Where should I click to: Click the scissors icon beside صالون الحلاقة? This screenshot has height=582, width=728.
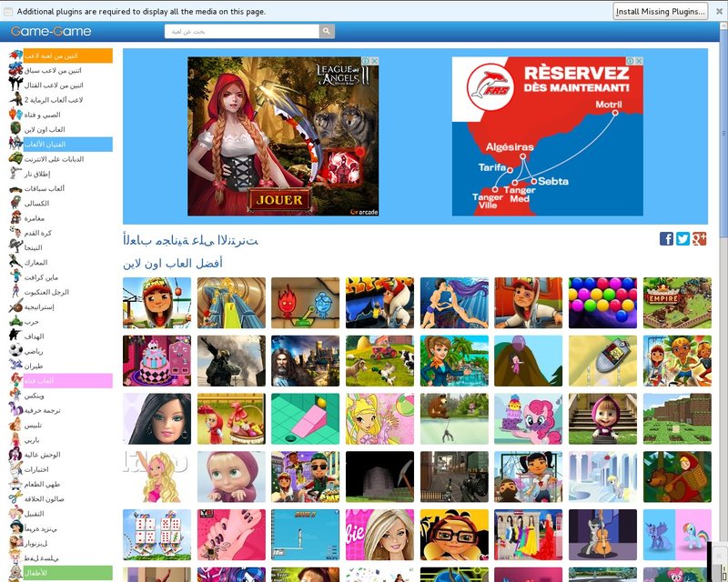[15, 499]
